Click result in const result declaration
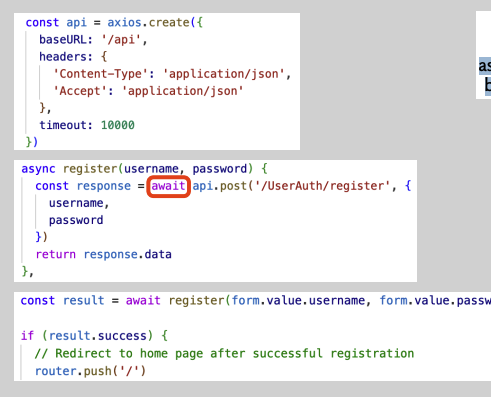 83,300
